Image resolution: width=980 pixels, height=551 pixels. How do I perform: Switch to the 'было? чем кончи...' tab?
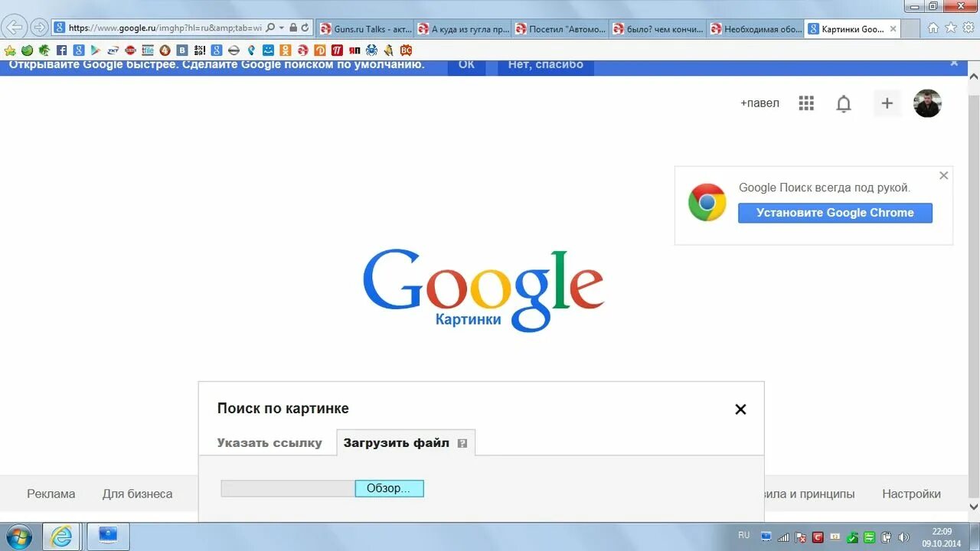658,29
